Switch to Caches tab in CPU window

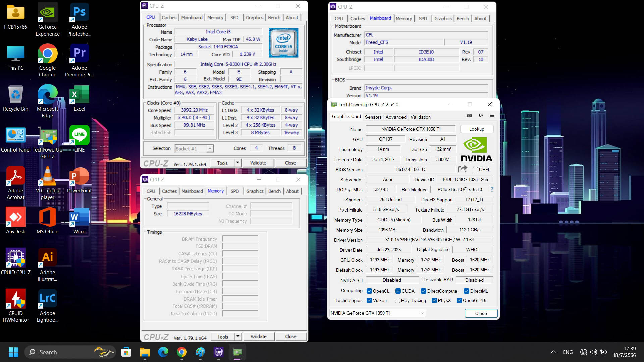(169, 17)
